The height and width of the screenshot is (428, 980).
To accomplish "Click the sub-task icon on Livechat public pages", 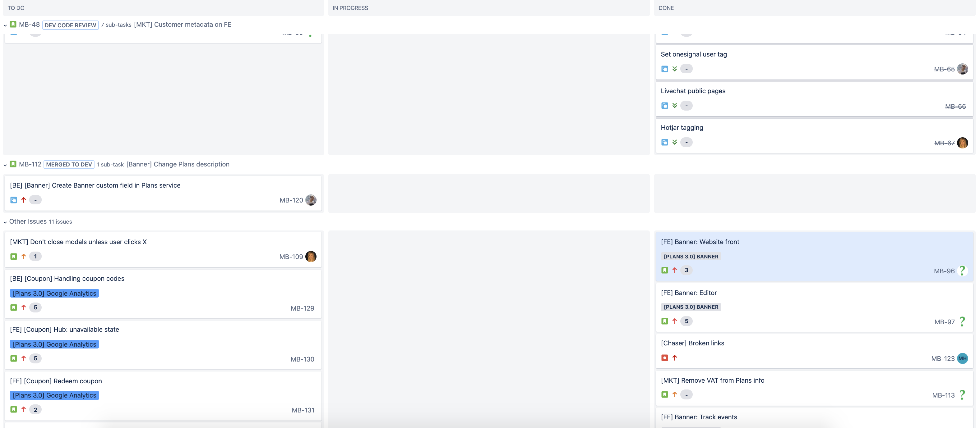I will tap(665, 106).
